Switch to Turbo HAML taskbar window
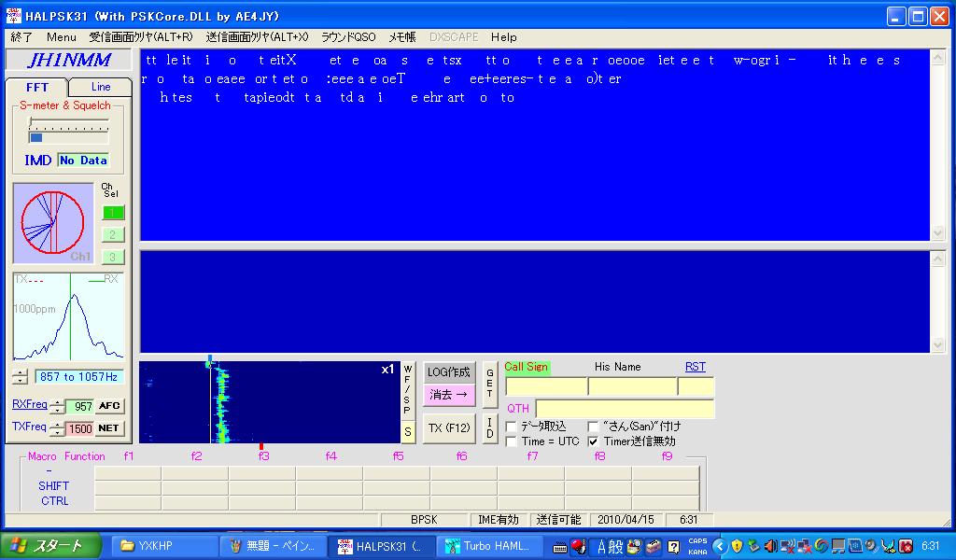This screenshot has width=956, height=560. pos(488,546)
